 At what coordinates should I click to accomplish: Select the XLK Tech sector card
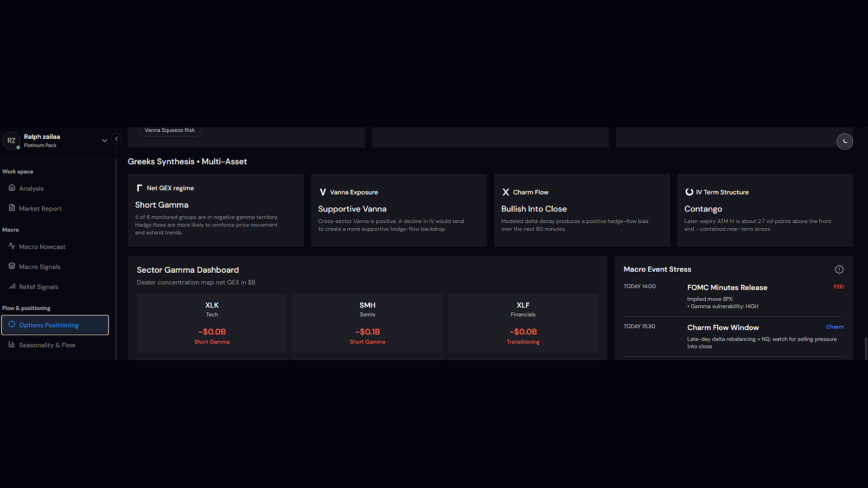tap(212, 323)
